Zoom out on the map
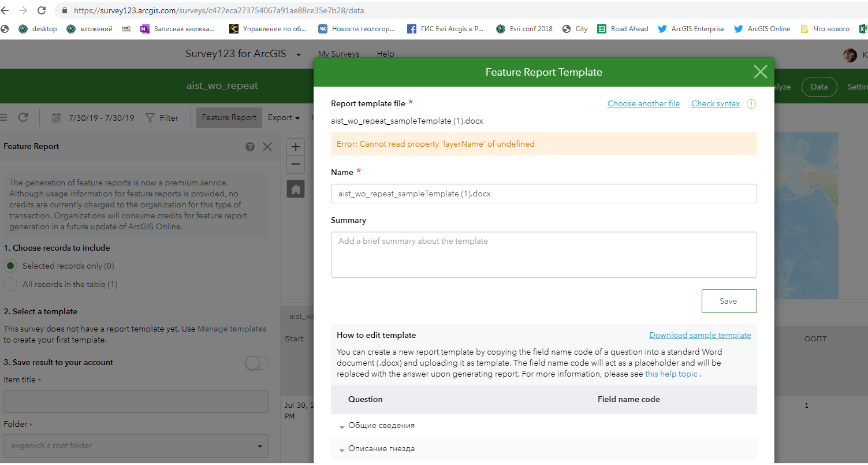The image size is (868, 465). (x=296, y=164)
